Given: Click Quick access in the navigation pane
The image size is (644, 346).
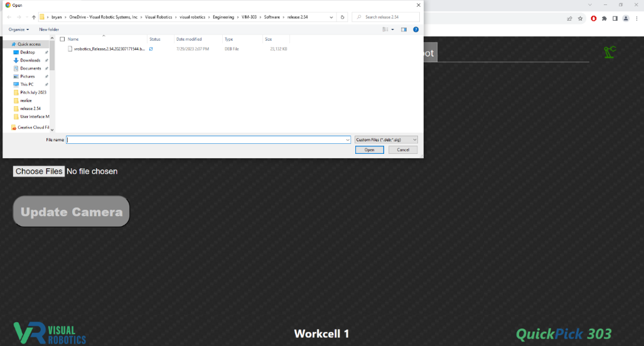Looking at the screenshot, I should tap(28, 44).
